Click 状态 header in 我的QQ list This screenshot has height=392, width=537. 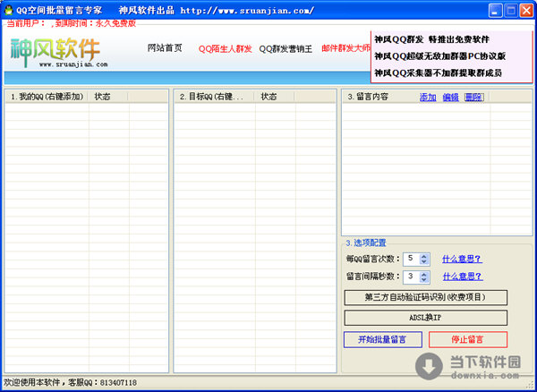108,97
